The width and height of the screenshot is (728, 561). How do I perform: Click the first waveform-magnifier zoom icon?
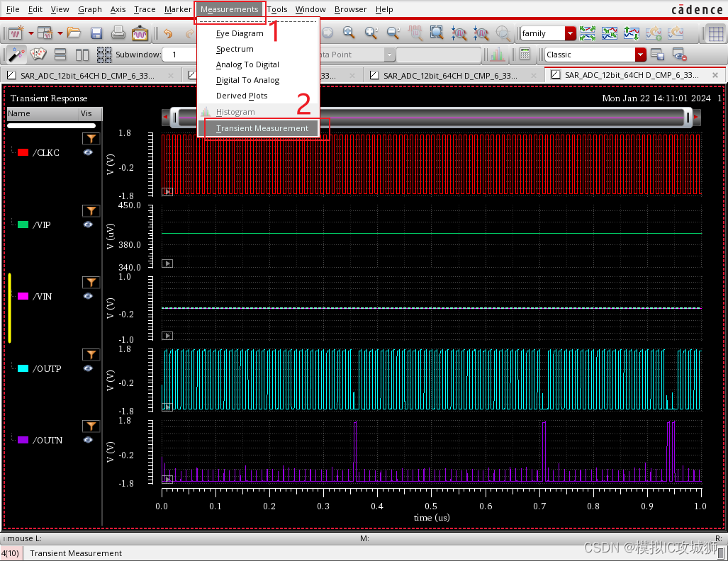[459, 33]
